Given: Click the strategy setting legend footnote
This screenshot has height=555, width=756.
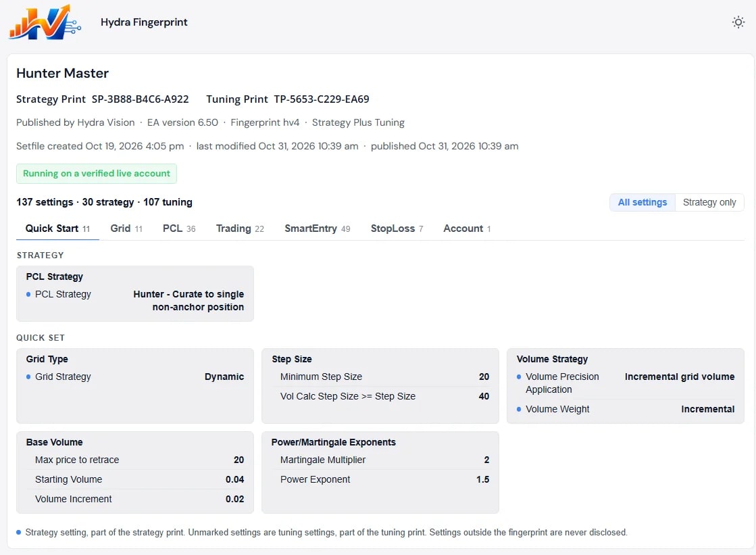Looking at the screenshot, I should pos(322,532).
